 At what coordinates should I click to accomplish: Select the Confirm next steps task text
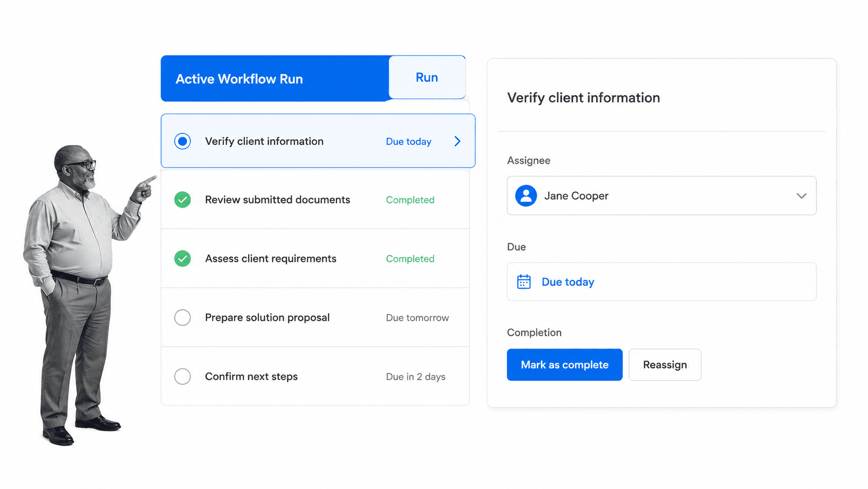251,376
